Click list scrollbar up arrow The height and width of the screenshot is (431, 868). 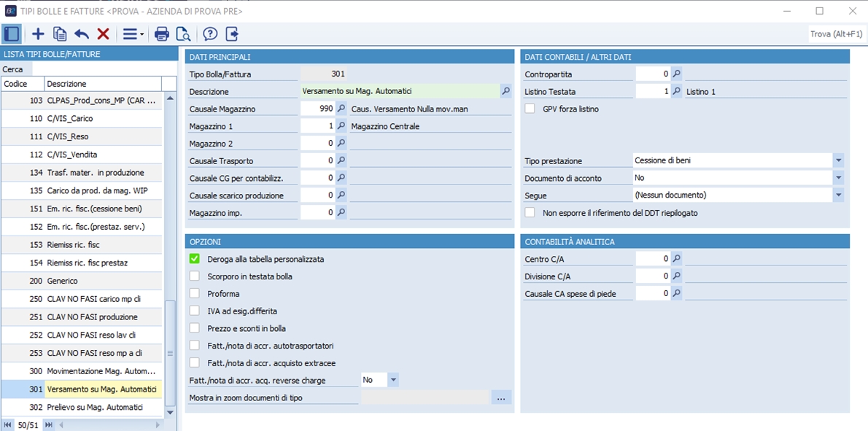170,98
